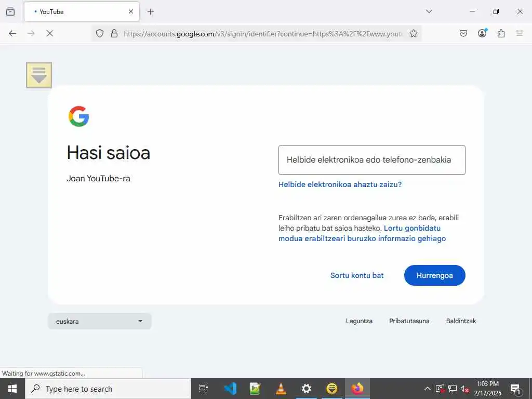Open the green chart app on taskbar

pyautogui.click(x=255, y=389)
